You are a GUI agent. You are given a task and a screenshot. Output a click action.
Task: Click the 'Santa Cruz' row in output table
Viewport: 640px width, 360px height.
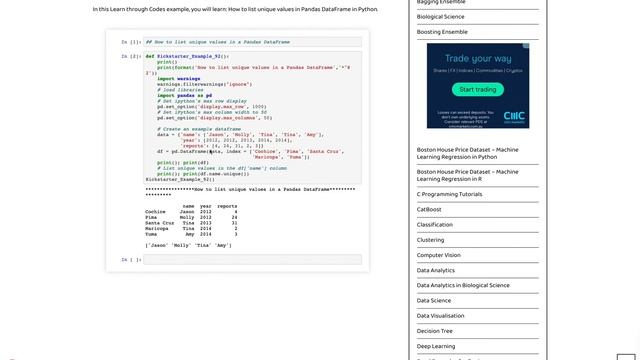click(191, 223)
